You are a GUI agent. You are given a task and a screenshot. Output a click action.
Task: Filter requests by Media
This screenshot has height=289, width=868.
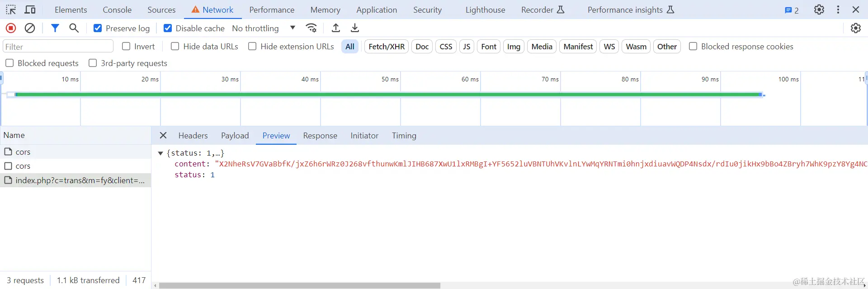(x=542, y=46)
